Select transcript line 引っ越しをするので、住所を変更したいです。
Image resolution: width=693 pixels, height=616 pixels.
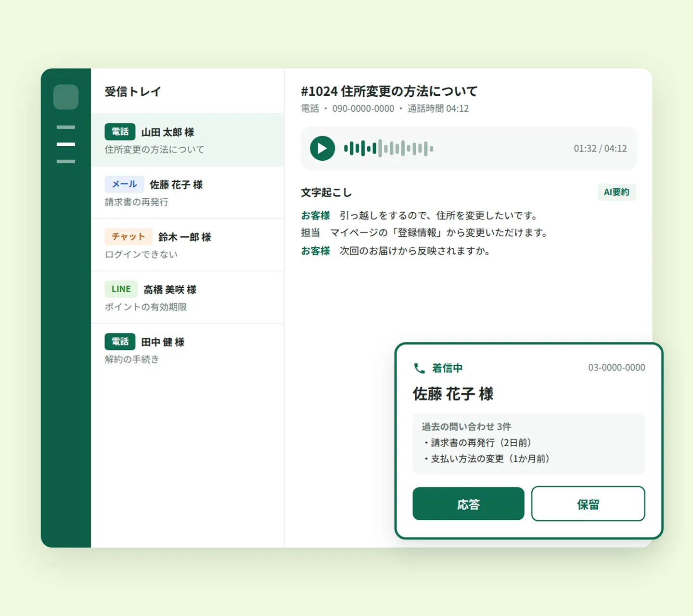pyautogui.click(x=438, y=216)
